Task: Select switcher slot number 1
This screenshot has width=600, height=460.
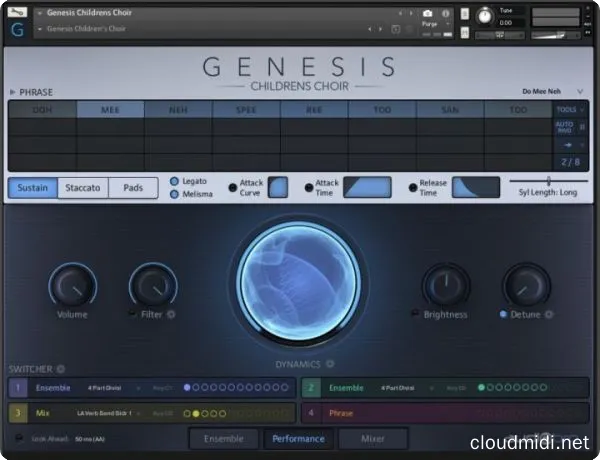Action: coord(18,388)
